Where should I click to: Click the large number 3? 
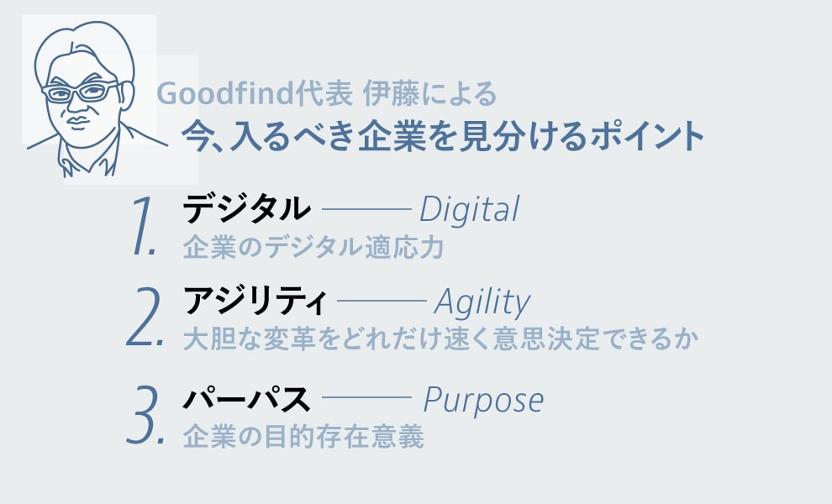tap(145, 415)
